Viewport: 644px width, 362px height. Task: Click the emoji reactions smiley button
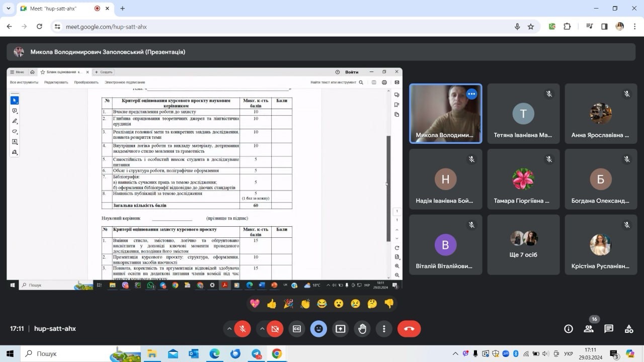[318, 329]
